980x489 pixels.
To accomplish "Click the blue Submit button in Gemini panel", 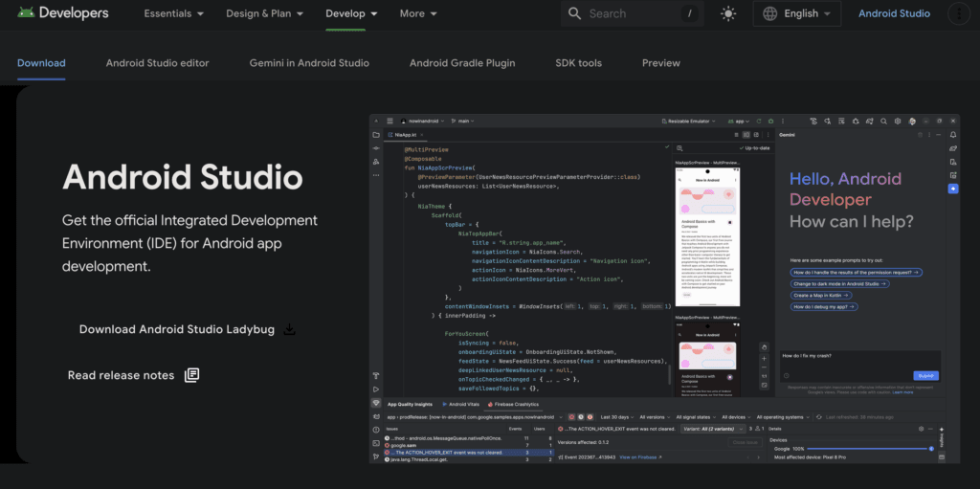I will [925, 376].
